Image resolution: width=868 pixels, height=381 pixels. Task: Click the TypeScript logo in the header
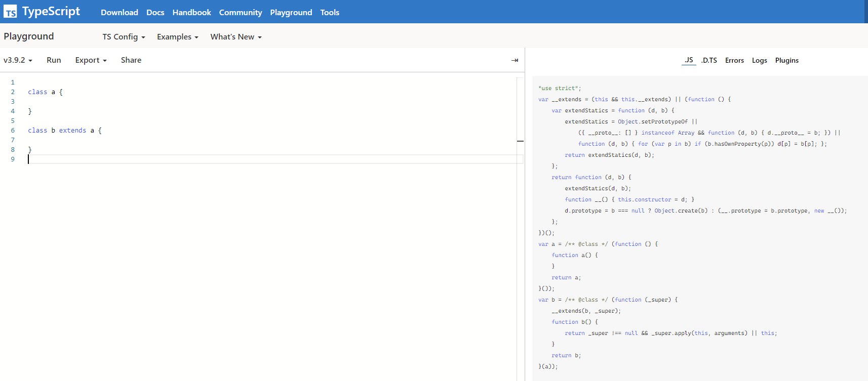point(42,12)
